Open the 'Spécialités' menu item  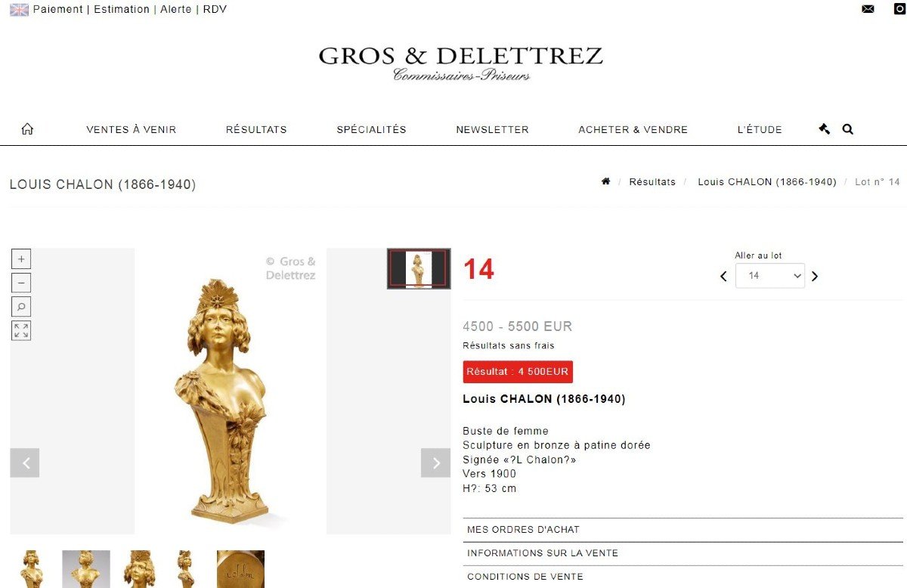[371, 129]
